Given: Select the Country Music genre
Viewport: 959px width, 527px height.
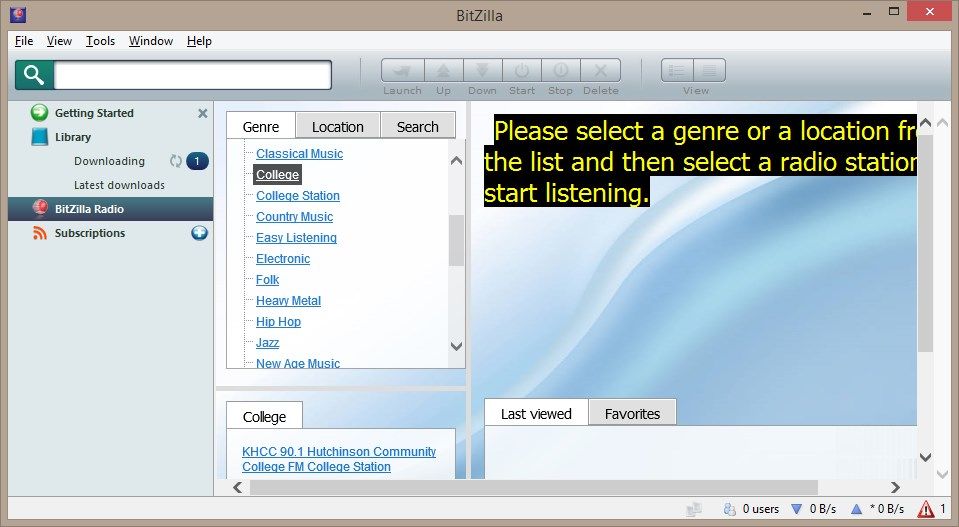Looking at the screenshot, I should point(295,217).
